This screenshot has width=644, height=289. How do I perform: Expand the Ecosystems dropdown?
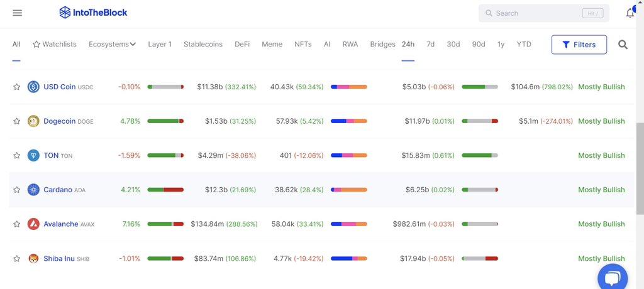(x=112, y=45)
